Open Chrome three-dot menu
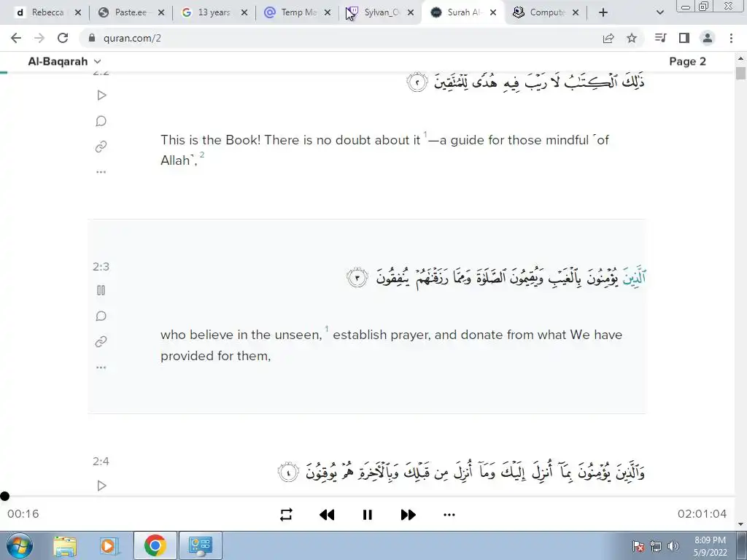Image resolution: width=747 pixels, height=560 pixels. [731, 38]
